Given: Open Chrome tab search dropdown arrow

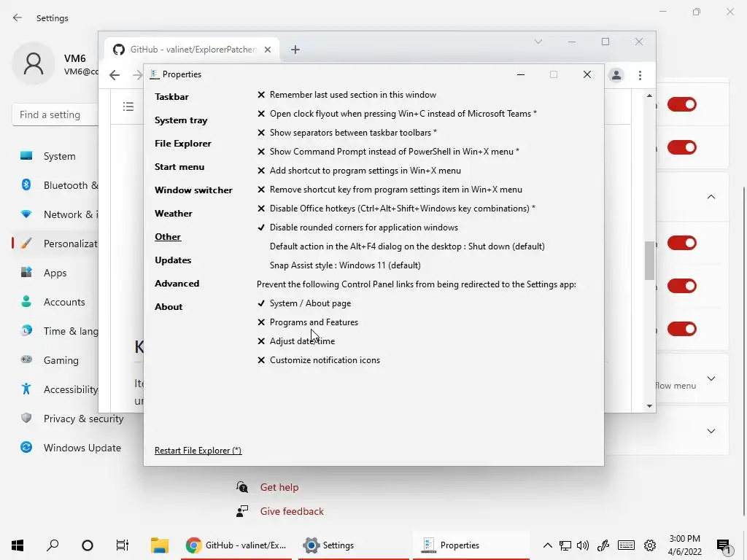Looking at the screenshot, I should point(538,42).
